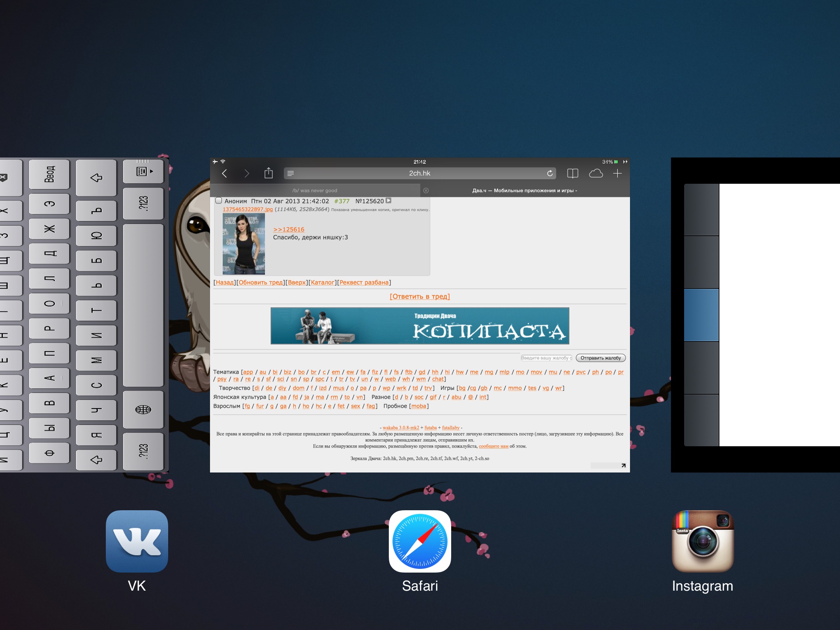Reload page with the refresh icon
Viewport: 840px width, 630px height.
(x=550, y=173)
